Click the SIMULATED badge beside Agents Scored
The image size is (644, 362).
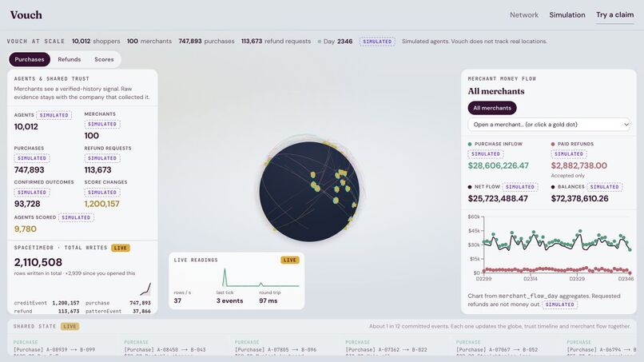tap(76, 217)
